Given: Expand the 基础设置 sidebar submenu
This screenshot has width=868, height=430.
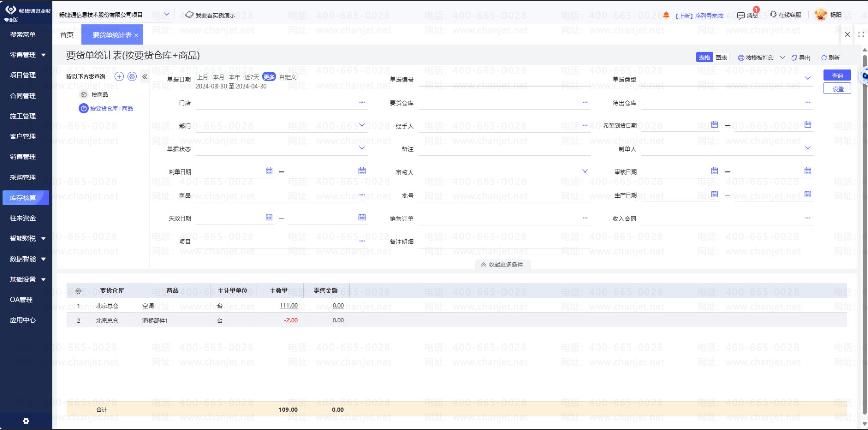Looking at the screenshot, I should 43,279.
